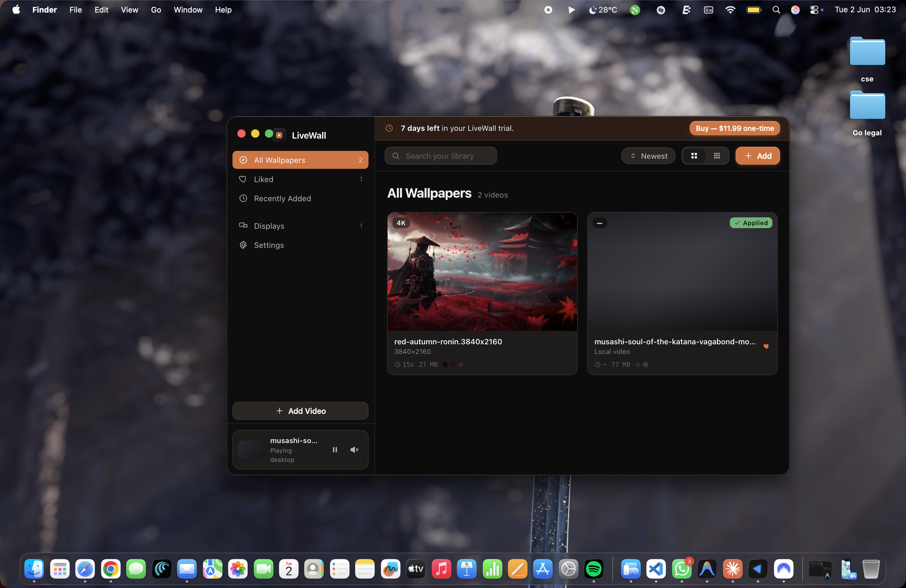
Task: Open the Newest sort dropdown
Action: [x=648, y=156]
